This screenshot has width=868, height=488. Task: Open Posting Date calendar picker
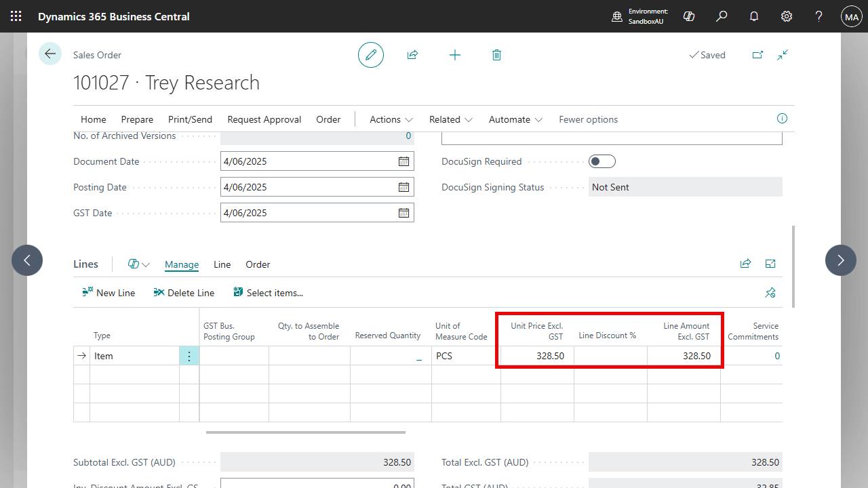tap(403, 187)
